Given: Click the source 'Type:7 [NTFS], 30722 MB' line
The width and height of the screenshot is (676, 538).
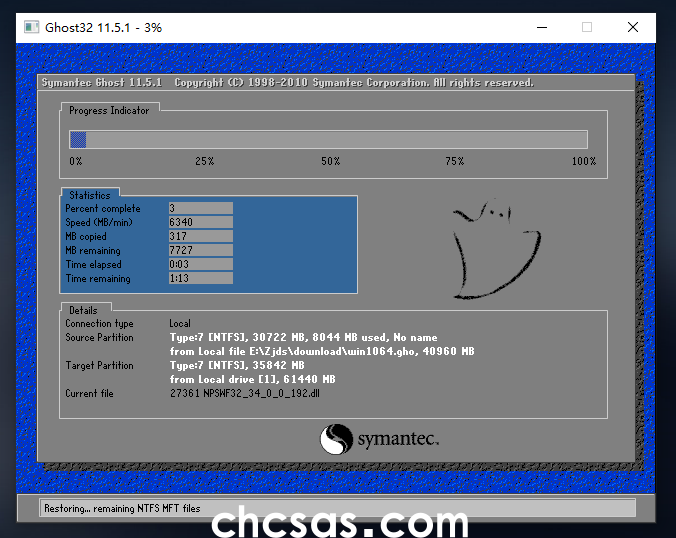Looking at the screenshot, I should (x=304, y=338).
